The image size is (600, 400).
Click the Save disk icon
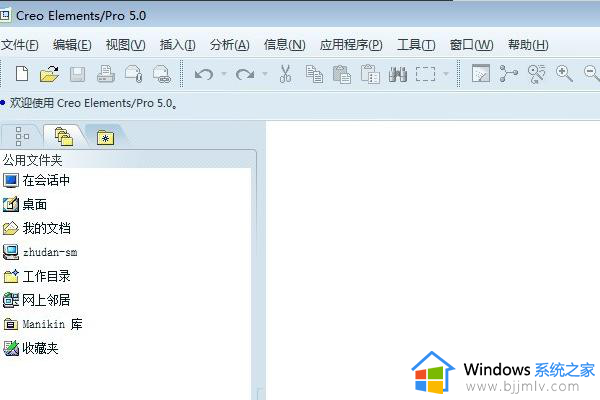(77, 74)
